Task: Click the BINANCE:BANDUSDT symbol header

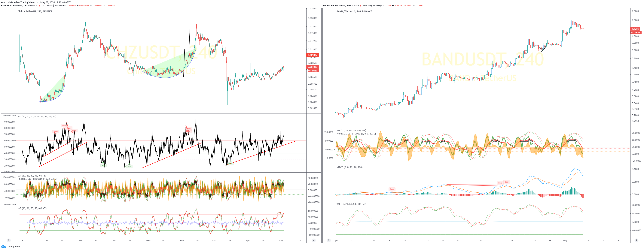Action: [x=337, y=5]
